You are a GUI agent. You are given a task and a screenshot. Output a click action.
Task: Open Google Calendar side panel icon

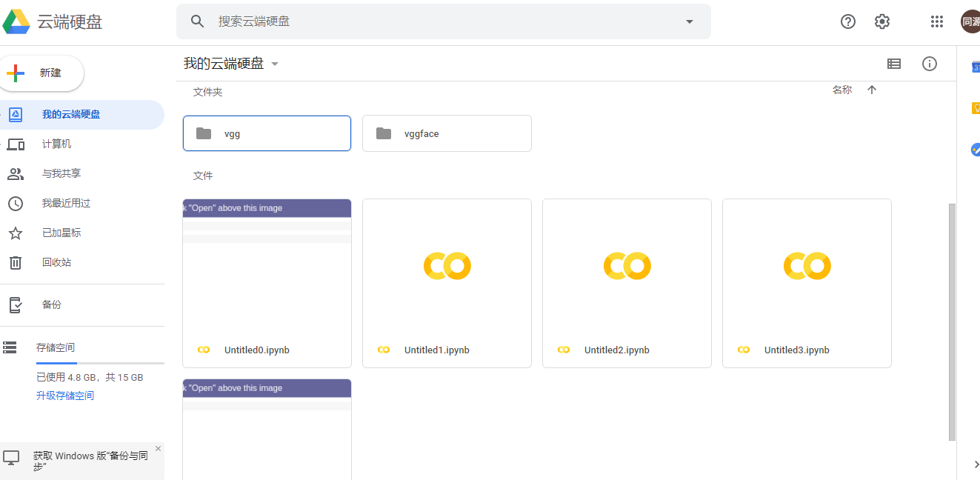click(976, 67)
